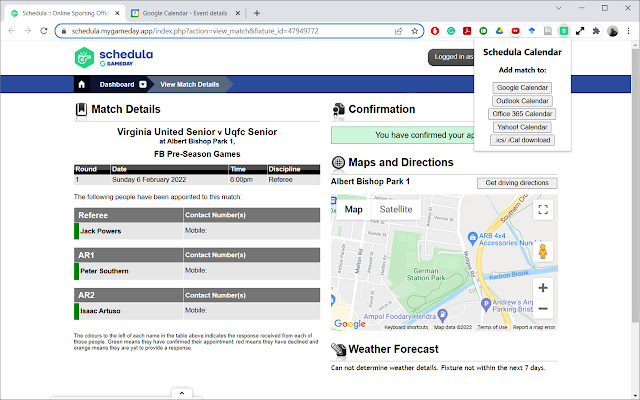Open map Terms of Use link
Screen dimensions: 640x400
coord(492,327)
